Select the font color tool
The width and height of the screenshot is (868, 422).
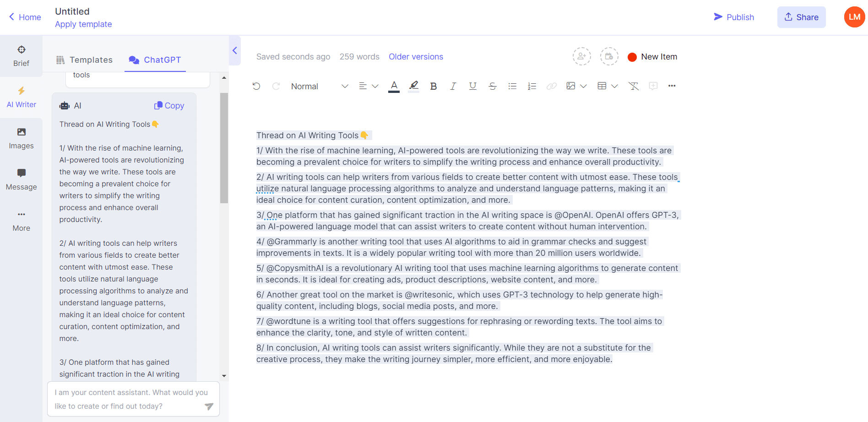tap(394, 86)
